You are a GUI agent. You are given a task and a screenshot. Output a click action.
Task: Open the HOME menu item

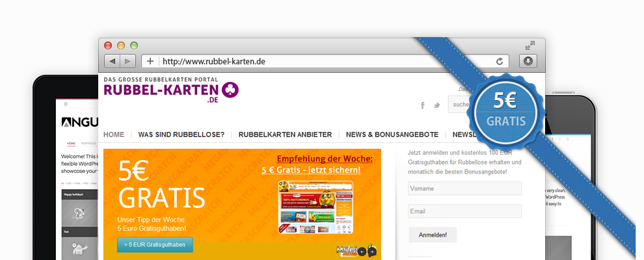tap(114, 135)
